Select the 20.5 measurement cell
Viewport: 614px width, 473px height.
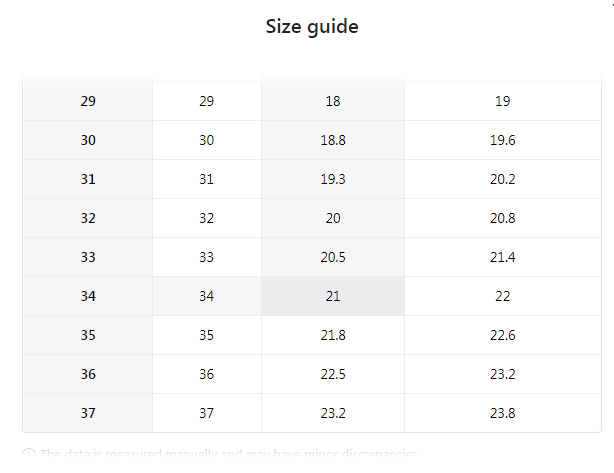tap(333, 257)
